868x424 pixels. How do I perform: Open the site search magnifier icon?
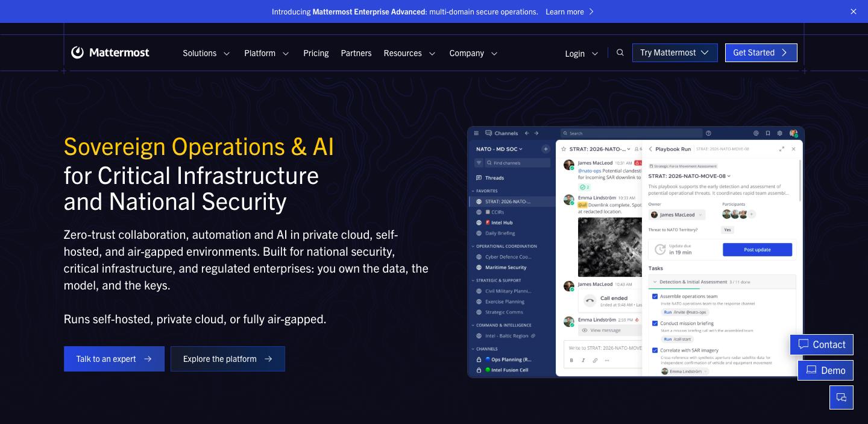coord(620,52)
